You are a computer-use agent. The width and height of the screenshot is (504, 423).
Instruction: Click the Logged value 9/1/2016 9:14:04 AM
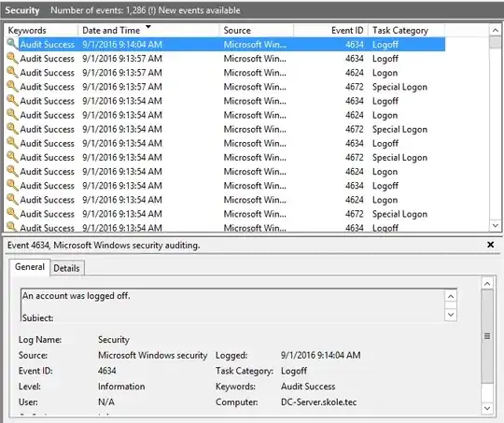click(x=320, y=355)
